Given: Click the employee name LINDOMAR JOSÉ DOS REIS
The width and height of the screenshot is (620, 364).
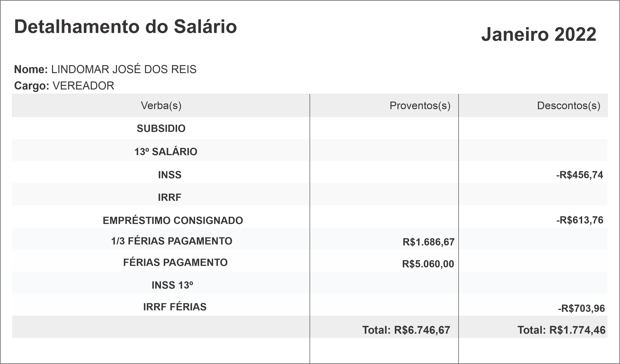Looking at the screenshot, I should 124,69.
